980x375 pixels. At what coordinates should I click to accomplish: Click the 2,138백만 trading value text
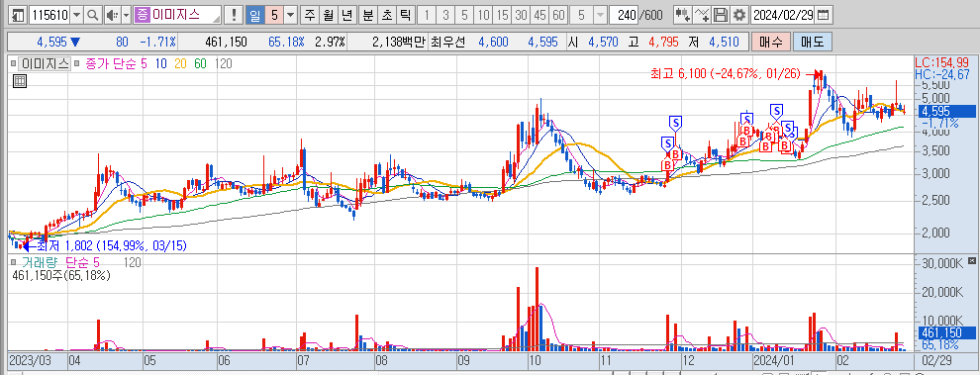[398, 42]
